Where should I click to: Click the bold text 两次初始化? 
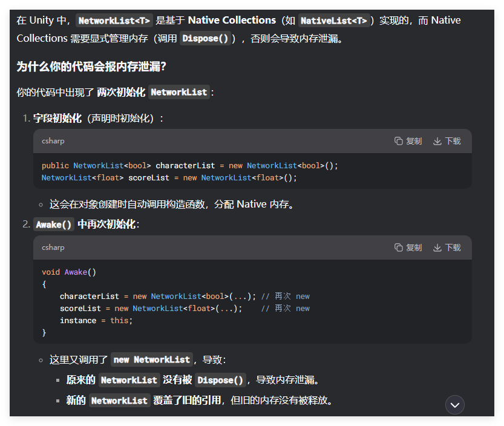pyautogui.click(x=121, y=92)
